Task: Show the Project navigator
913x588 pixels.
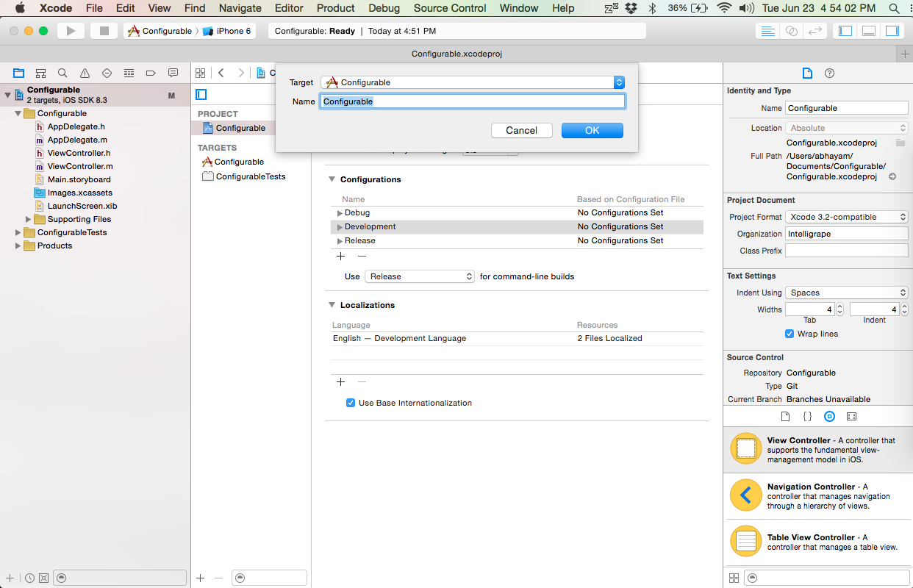Action: (18, 73)
